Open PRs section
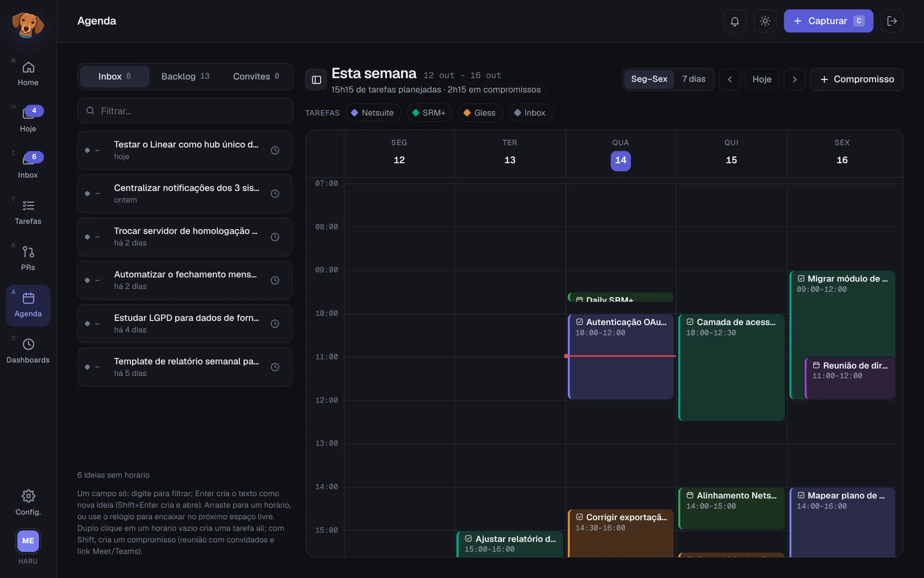The image size is (924, 578). 28,259
